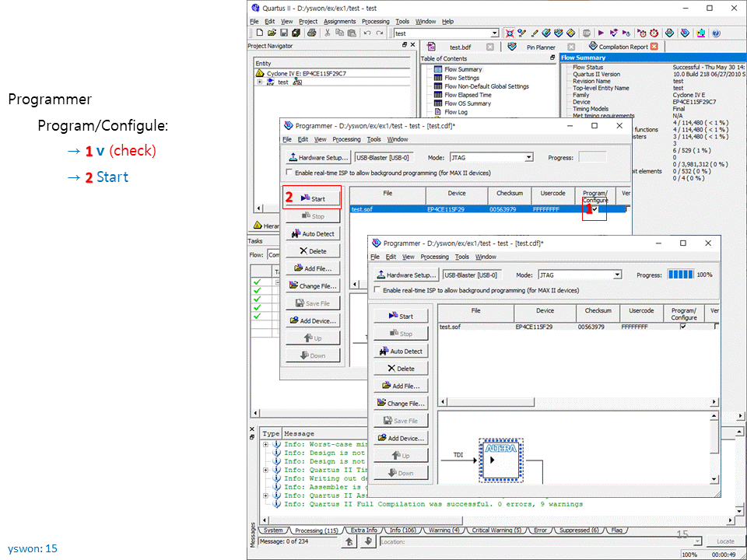Switch to the Pin Planner tab
Screen dimensions: 747x560
tap(541, 47)
